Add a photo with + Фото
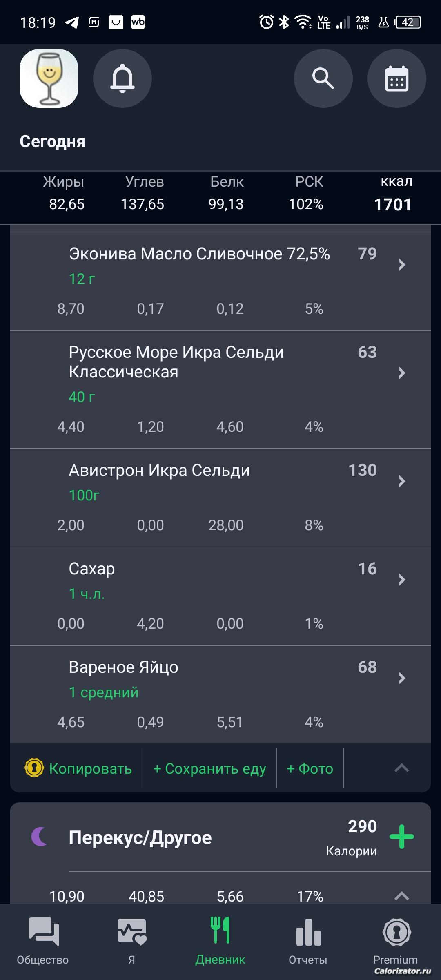 tap(310, 769)
